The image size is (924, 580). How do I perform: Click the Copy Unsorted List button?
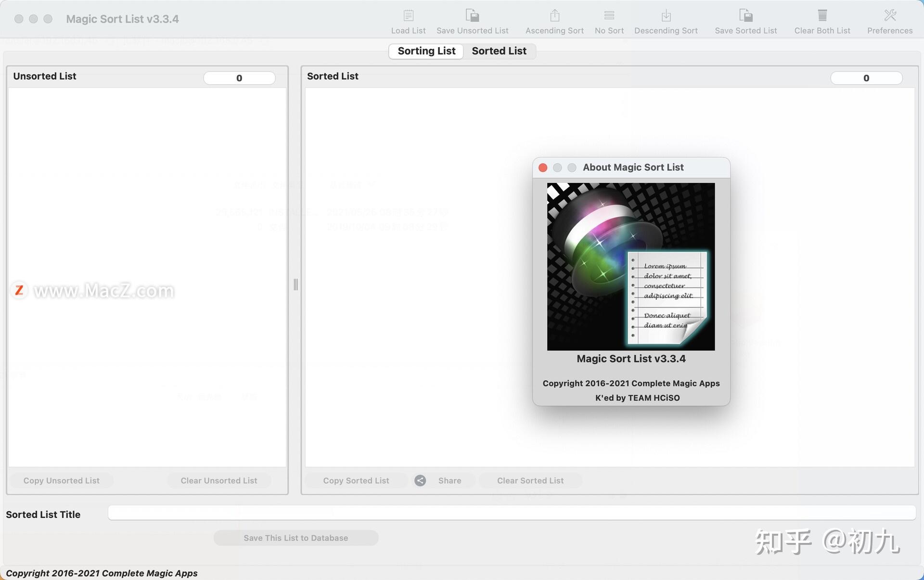click(62, 480)
